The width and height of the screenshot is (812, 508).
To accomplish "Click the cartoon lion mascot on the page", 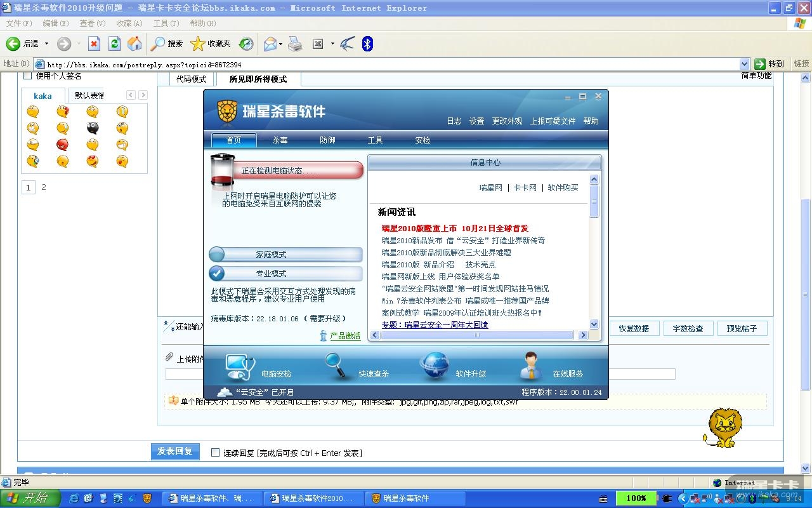I will point(723,427).
